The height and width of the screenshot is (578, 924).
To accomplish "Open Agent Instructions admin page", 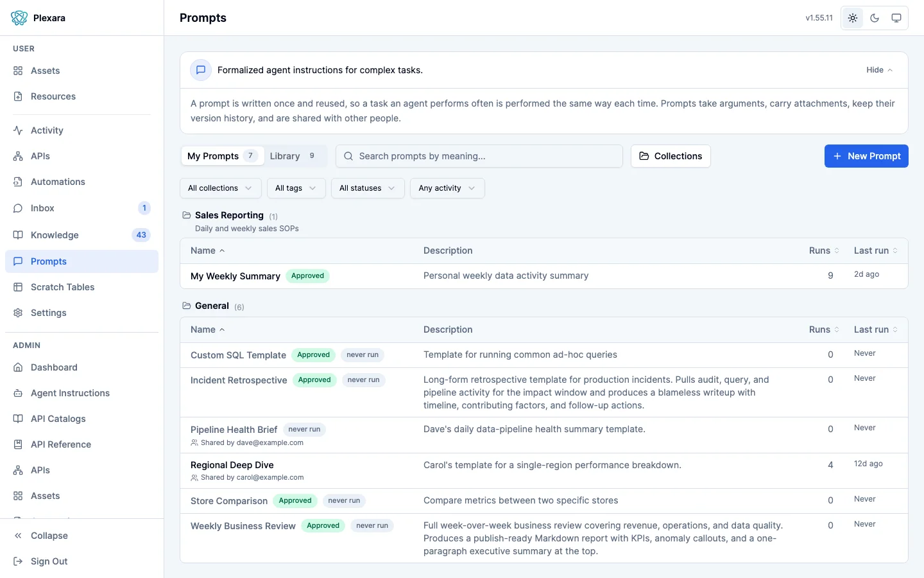I will [x=81, y=393].
